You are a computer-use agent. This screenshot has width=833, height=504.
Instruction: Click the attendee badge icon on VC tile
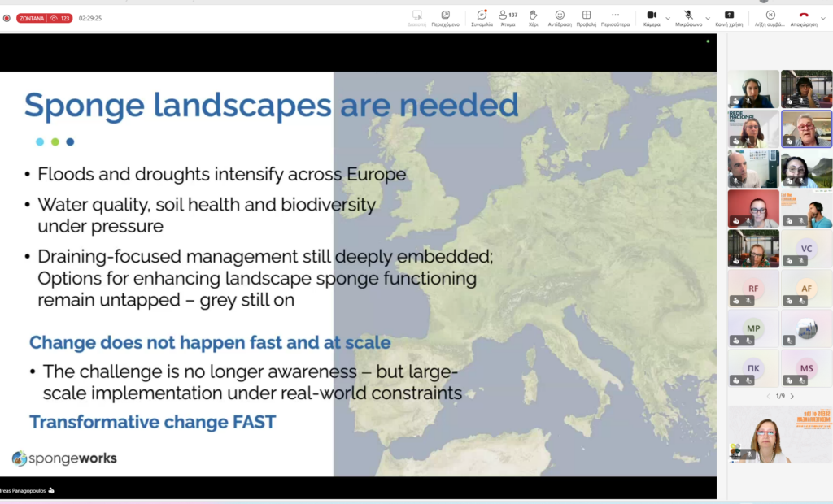[x=789, y=261]
